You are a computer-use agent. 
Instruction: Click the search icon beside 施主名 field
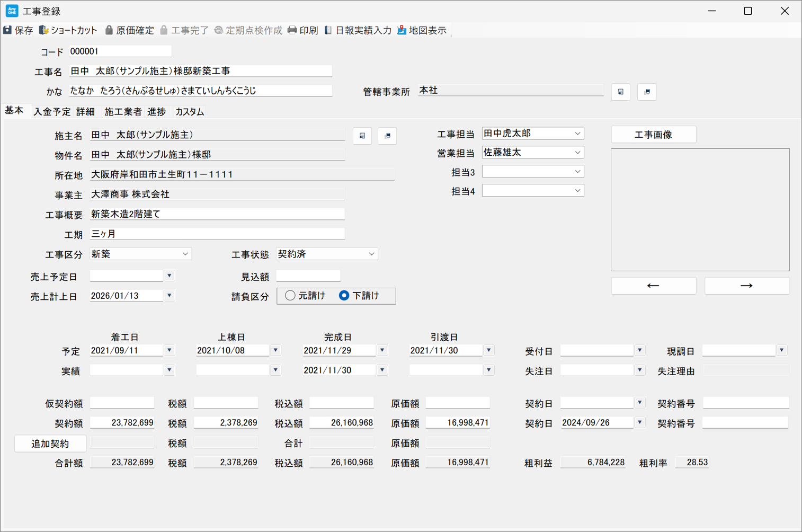pos(362,136)
